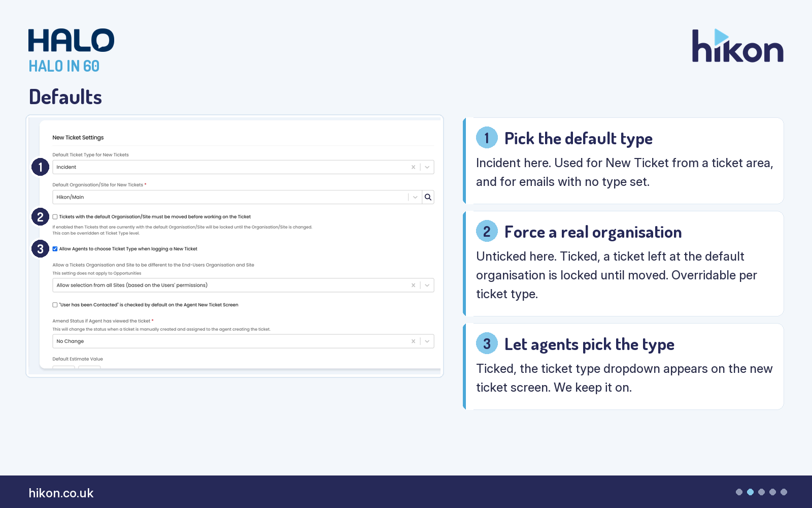Enable 'User has been Contacted' checkbox
Viewport: 812px width, 508px height.
[x=55, y=305]
